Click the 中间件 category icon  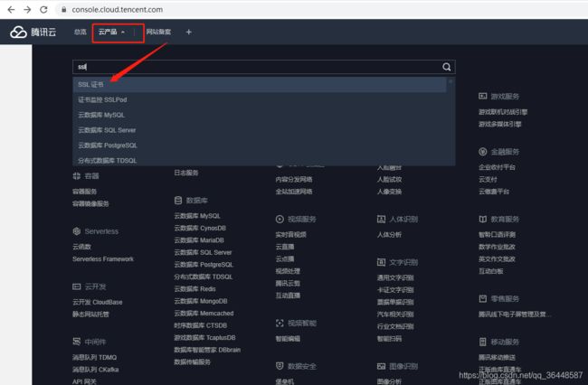tap(77, 342)
